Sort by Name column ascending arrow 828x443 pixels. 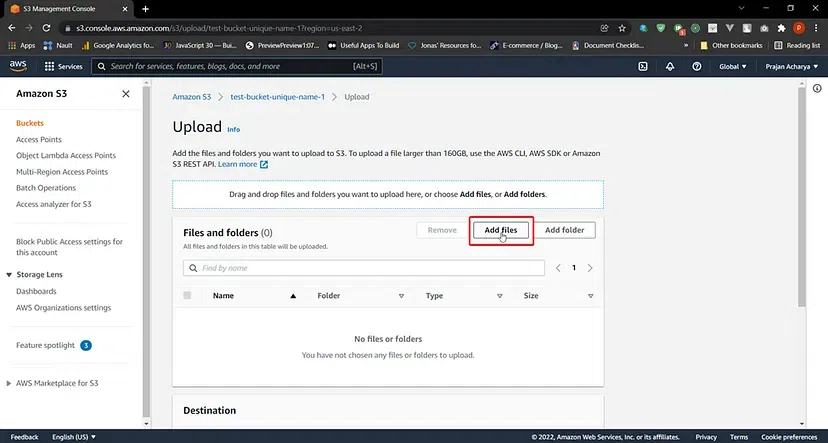293,296
